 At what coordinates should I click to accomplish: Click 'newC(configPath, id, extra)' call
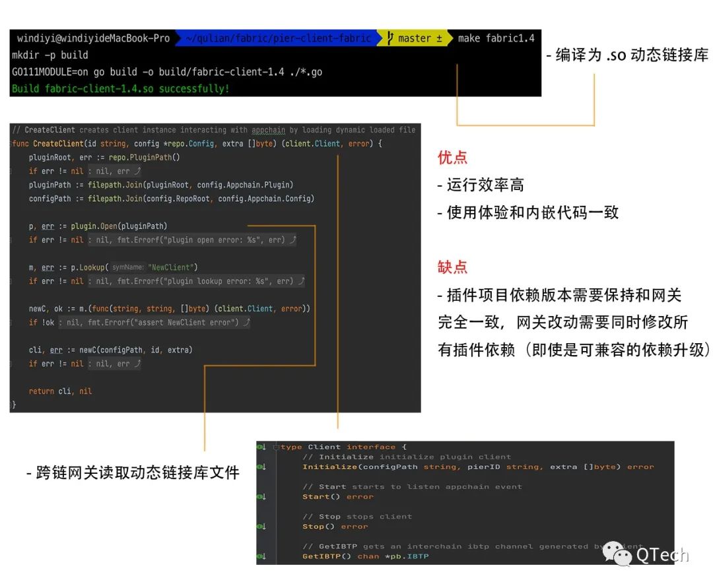pos(136,350)
